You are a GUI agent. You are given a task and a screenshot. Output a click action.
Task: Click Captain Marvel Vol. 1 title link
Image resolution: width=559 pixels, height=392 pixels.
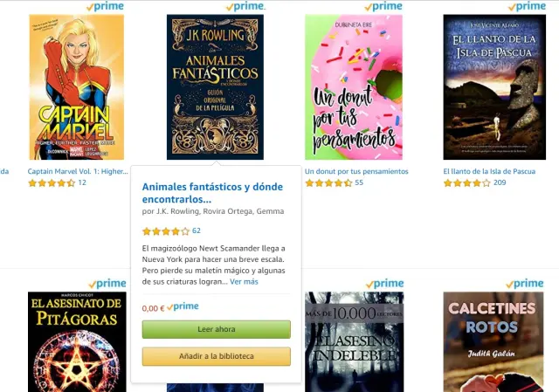pyautogui.click(x=78, y=171)
